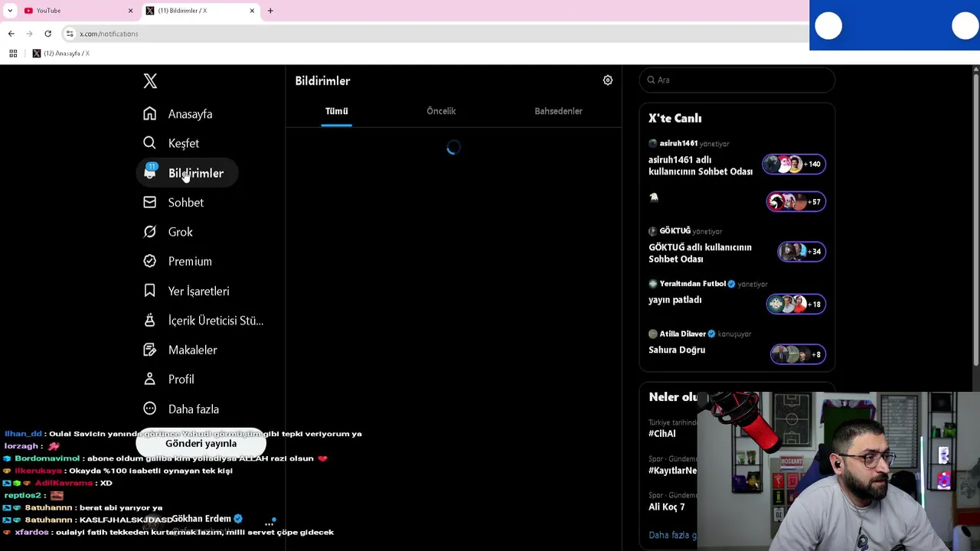
Task: Open the #CihAl trending topic
Action: pos(662,433)
